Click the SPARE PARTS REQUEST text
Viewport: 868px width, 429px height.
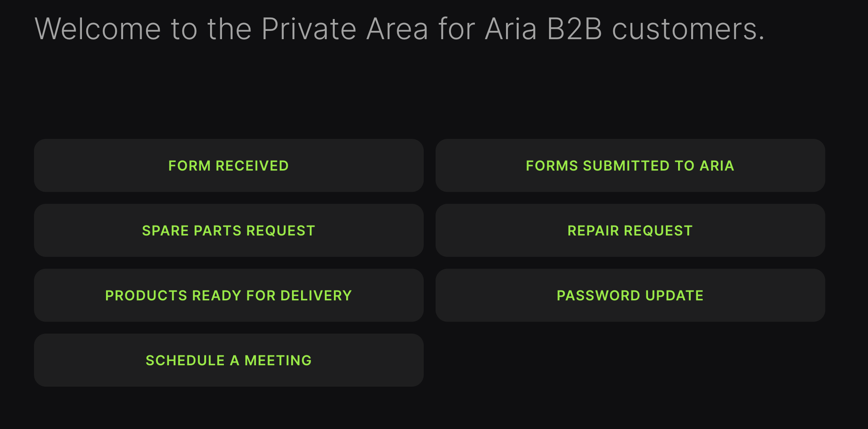pos(229,231)
